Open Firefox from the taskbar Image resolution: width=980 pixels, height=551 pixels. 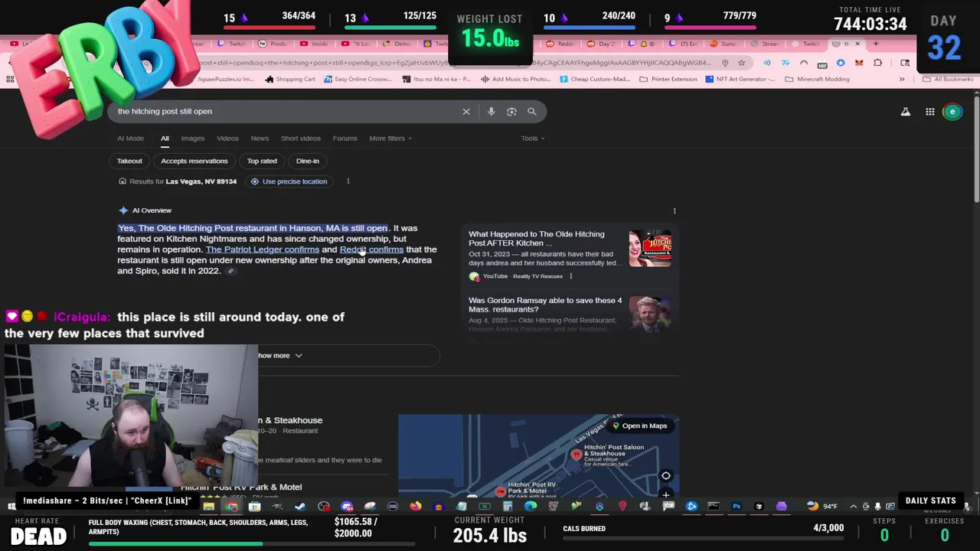(x=416, y=506)
